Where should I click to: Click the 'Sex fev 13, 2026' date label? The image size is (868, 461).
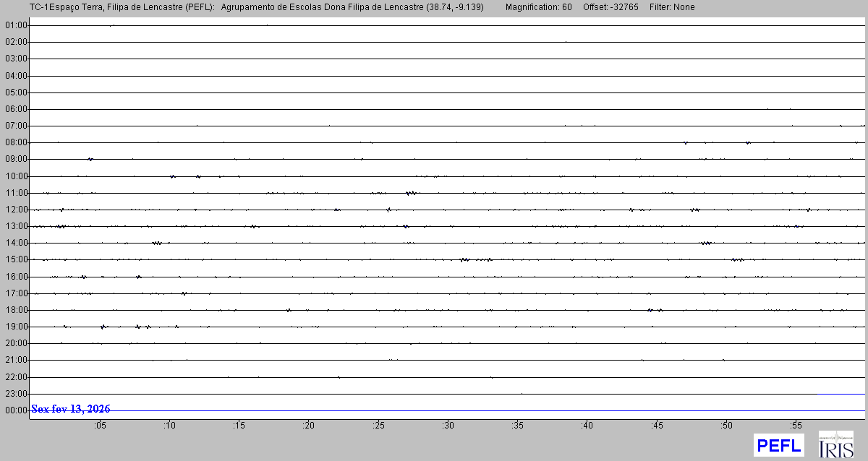71,409
